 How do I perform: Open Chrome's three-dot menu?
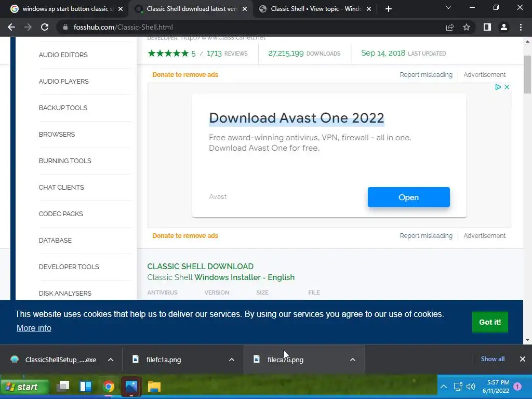(x=521, y=27)
